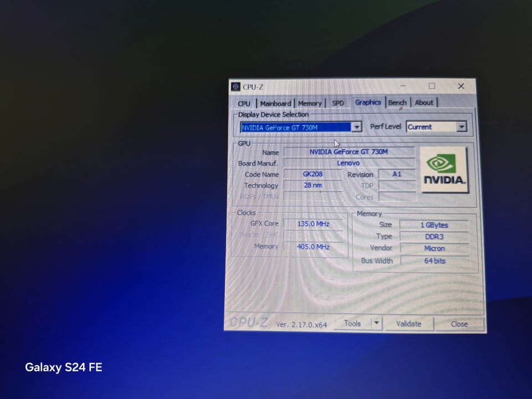Click the GPU Name field NVIDIA GeForce GT 730M
Screen dimensions: 532x399
349,152
